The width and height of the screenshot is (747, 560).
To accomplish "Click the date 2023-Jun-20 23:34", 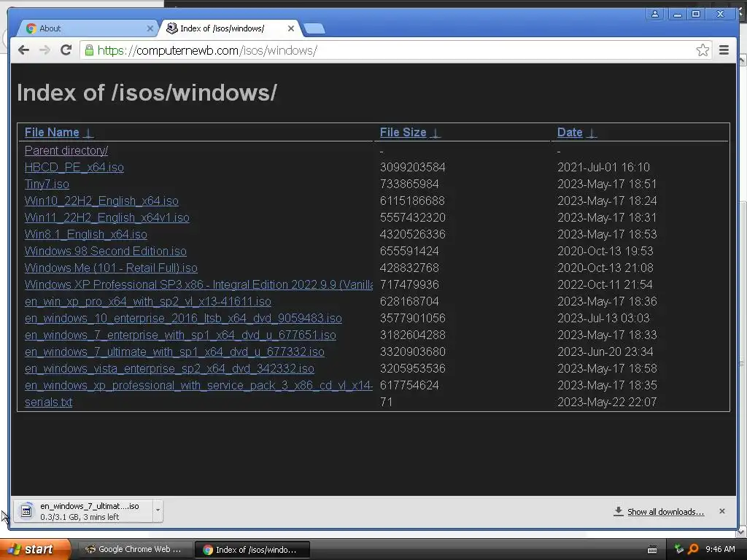I will click(605, 351).
